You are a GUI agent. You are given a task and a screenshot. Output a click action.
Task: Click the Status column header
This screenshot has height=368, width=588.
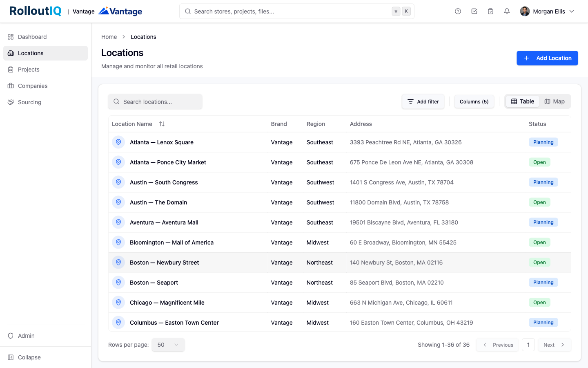(x=537, y=124)
